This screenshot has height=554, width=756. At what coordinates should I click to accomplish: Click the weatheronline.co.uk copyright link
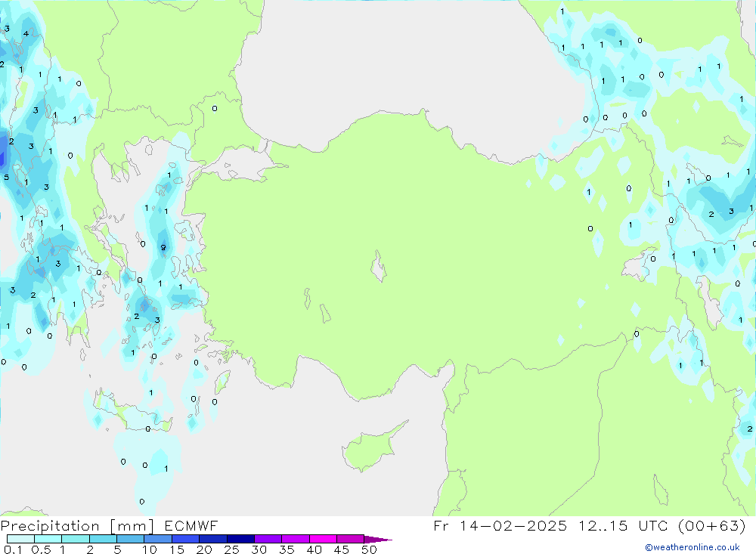pos(692,547)
